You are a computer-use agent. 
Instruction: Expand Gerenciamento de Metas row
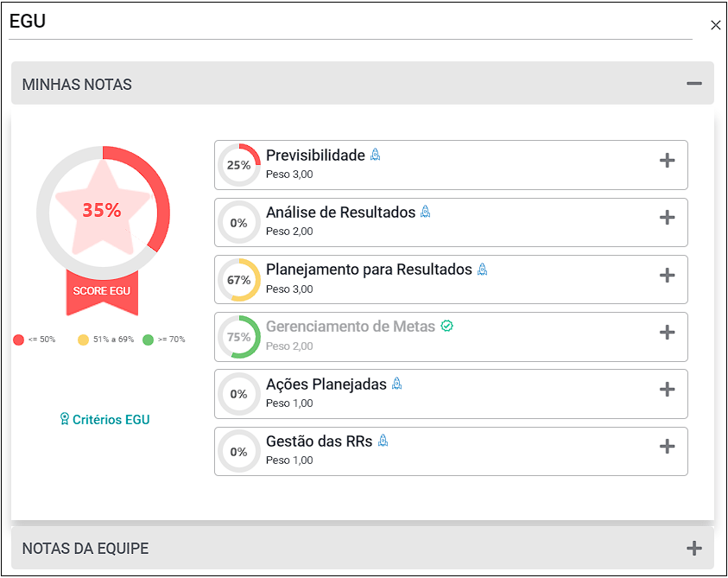(x=668, y=333)
